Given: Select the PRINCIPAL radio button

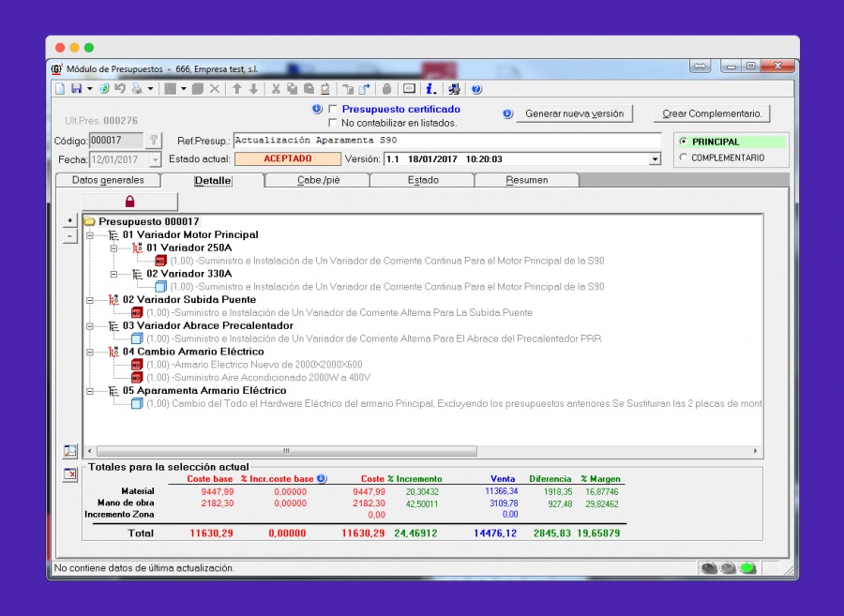Looking at the screenshot, I should tap(683, 142).
